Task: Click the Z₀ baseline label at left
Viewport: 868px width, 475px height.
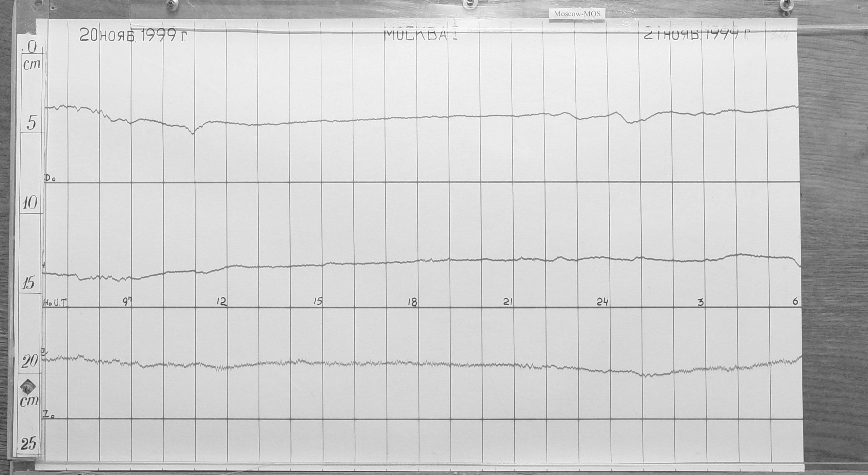Action: pos(49,414)
